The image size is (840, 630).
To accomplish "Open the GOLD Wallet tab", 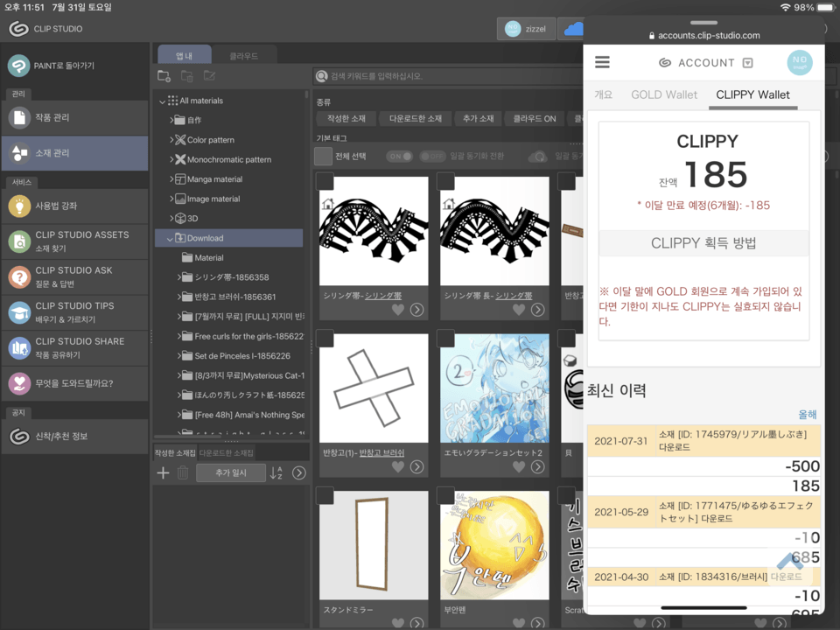I will 663,94.
